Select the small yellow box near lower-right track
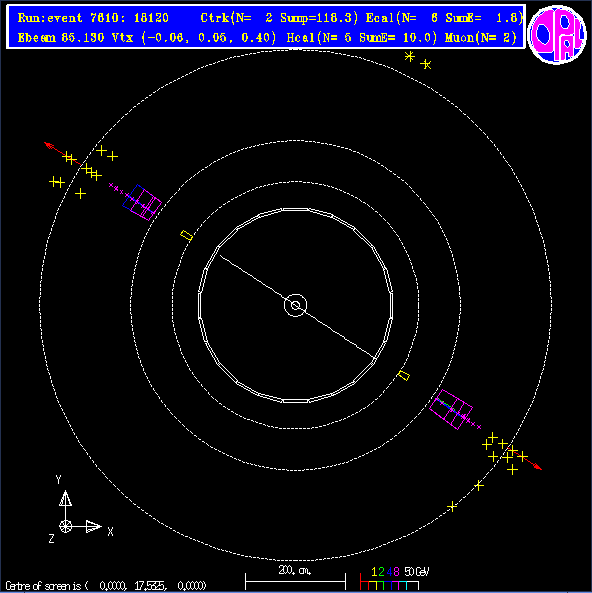The width and height of the screenshot is (592, 593). [404, 375]
